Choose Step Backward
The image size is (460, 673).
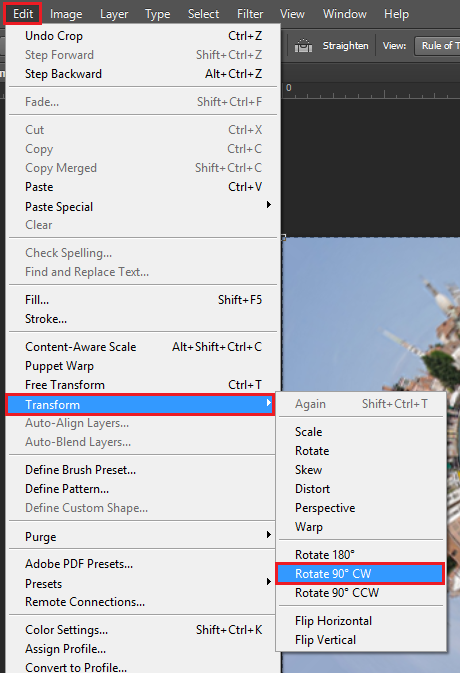pyautogui.click(x=143, y=74)
